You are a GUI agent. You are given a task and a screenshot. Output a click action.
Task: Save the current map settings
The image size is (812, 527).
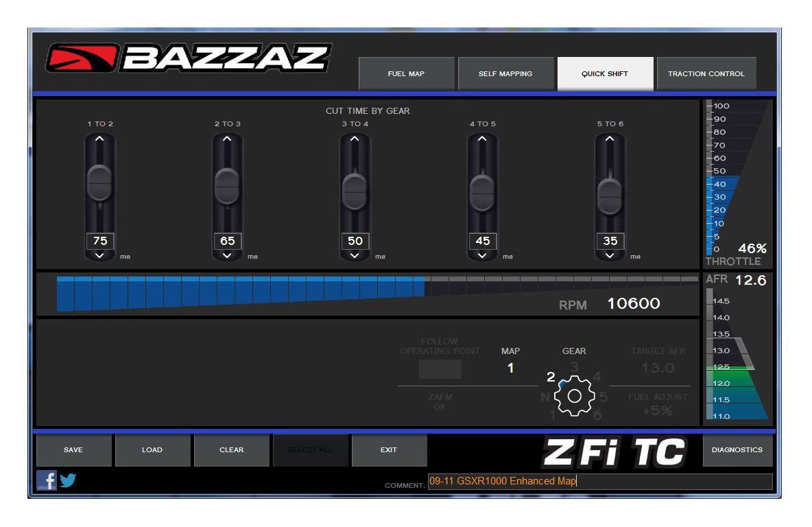[x=73, y=450]
